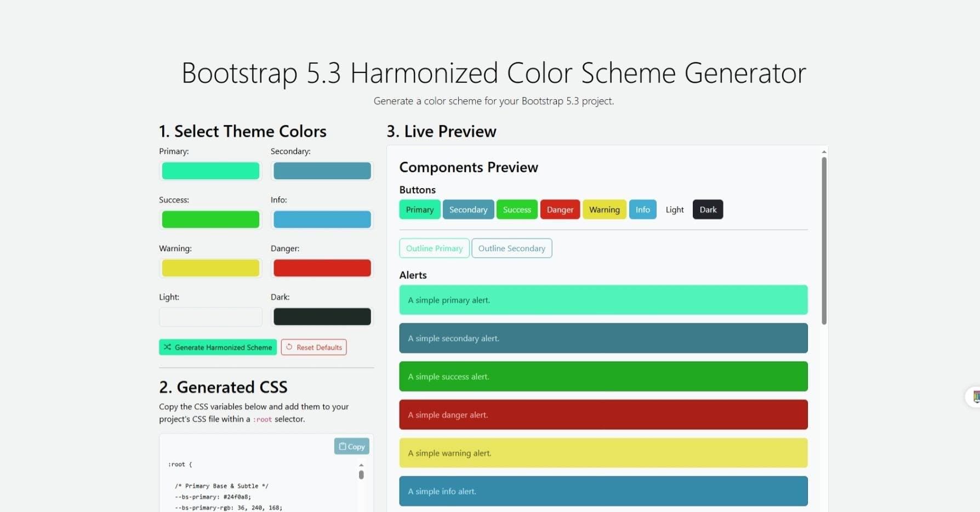980x512 pixels.
Task: Click the '2. Generated CSS' heading
Action: 223,387
